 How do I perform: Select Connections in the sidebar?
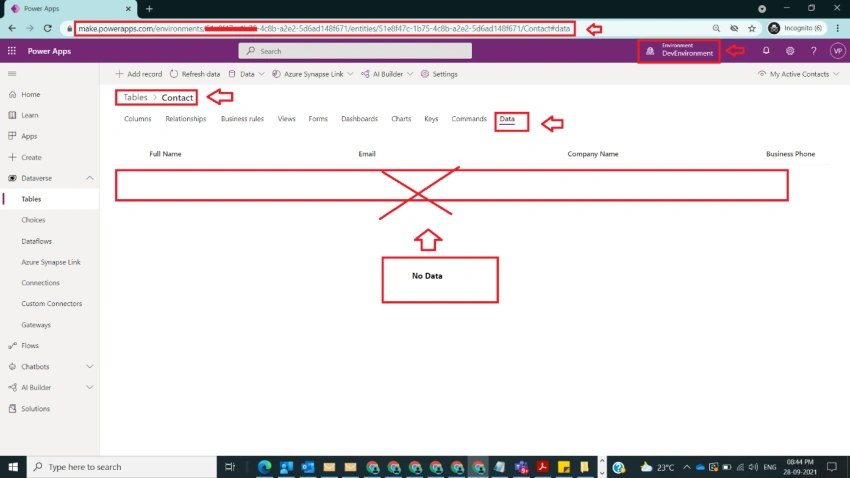pyautogui.click(x=40, y=283)
